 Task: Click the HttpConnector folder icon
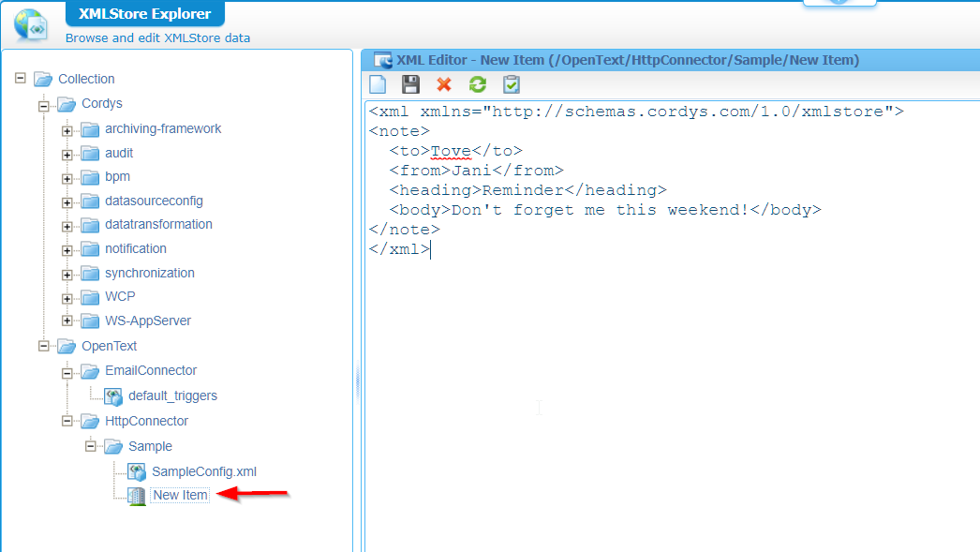[x=90, y=422]
